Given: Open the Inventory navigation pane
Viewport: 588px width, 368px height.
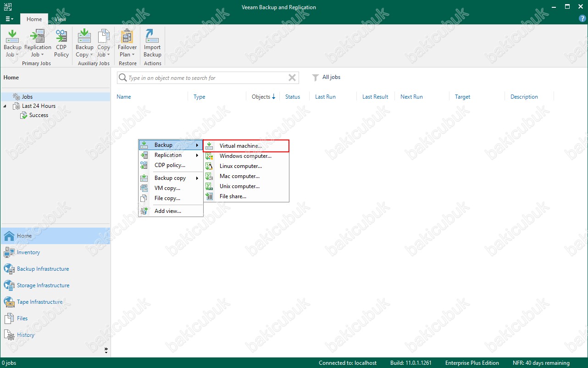Looking at the screenshot, I should (55, 252).
